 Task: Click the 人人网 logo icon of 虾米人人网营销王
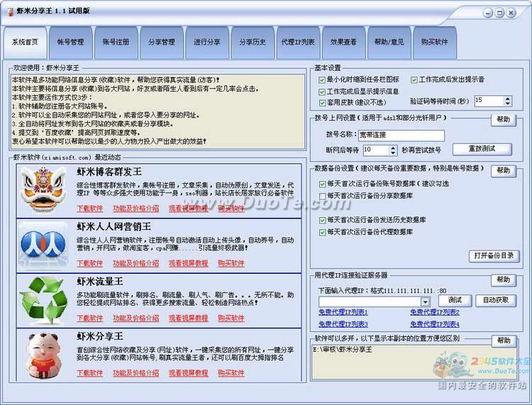(43, 245)
